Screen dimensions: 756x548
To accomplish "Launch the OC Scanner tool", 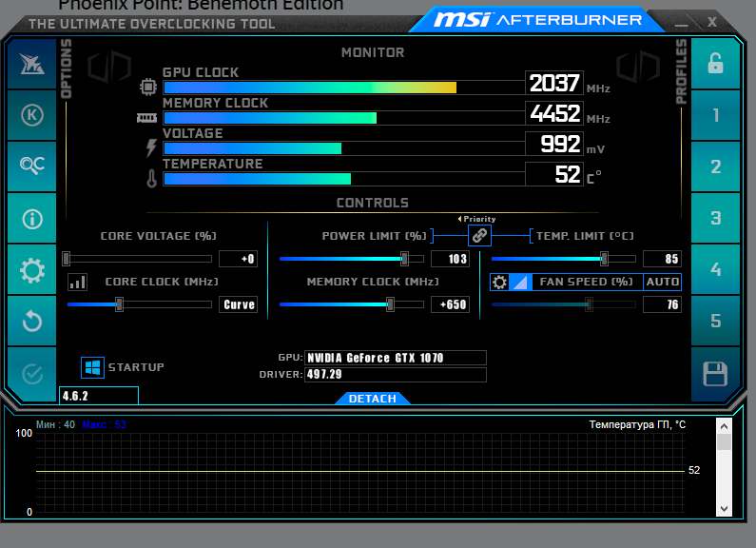I will [x=31, y=166].
